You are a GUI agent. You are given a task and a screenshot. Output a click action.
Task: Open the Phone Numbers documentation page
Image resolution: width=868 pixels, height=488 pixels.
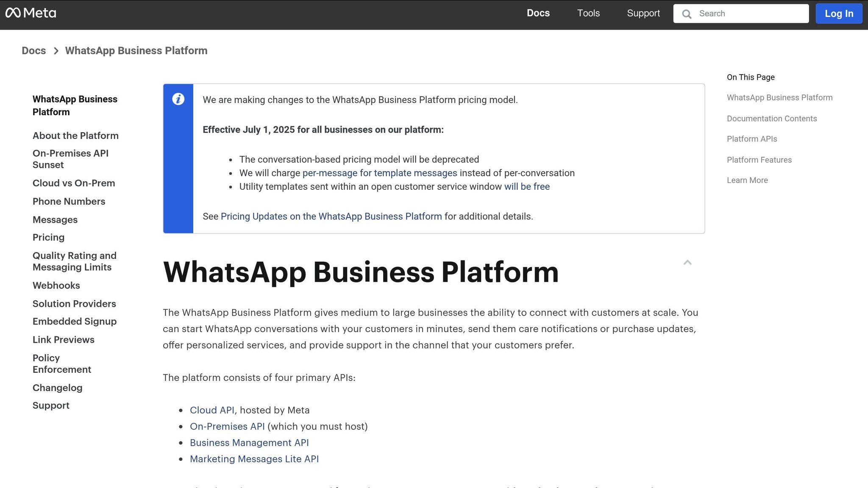coord(69,201)
